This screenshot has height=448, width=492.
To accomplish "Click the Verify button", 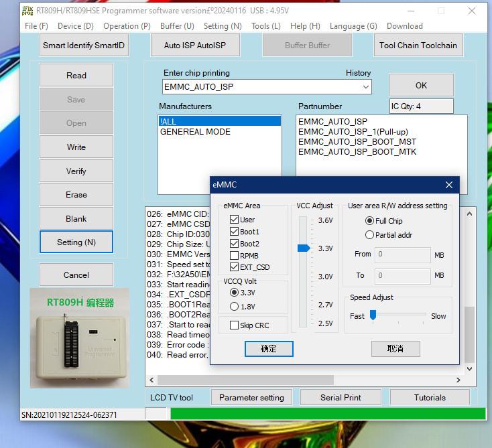I will 76,171.
